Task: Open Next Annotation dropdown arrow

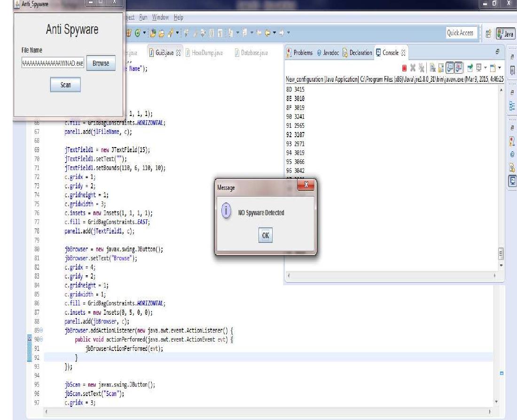Action: [x=237, y=32]
